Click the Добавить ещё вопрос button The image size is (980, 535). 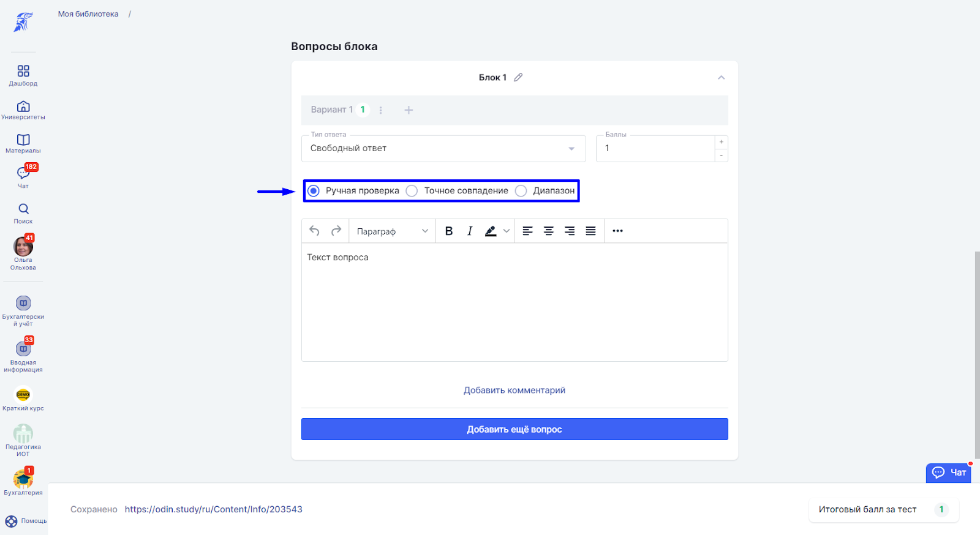(514, 429)
